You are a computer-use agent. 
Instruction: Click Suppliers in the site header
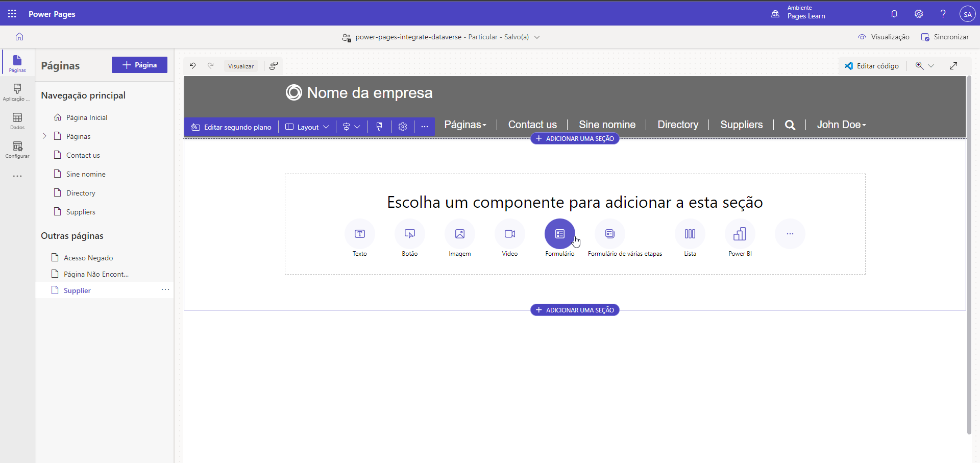pyautogui.click(x=741, y=125)
